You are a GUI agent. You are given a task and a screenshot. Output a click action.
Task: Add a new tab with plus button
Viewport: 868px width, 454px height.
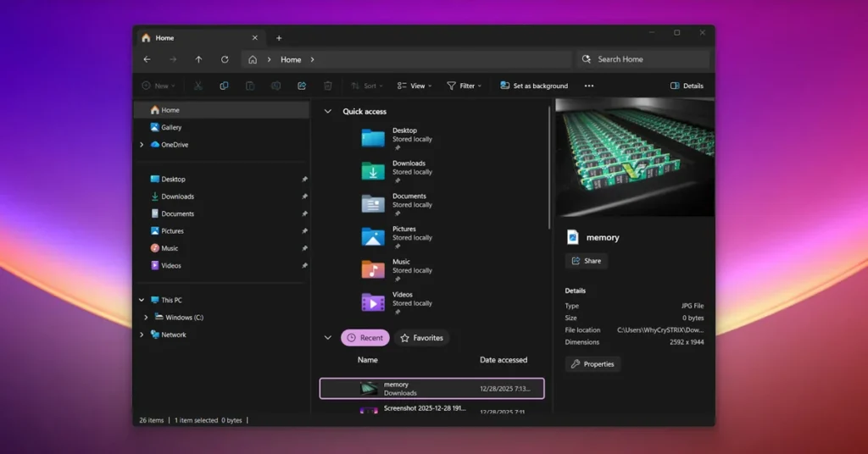279,38
